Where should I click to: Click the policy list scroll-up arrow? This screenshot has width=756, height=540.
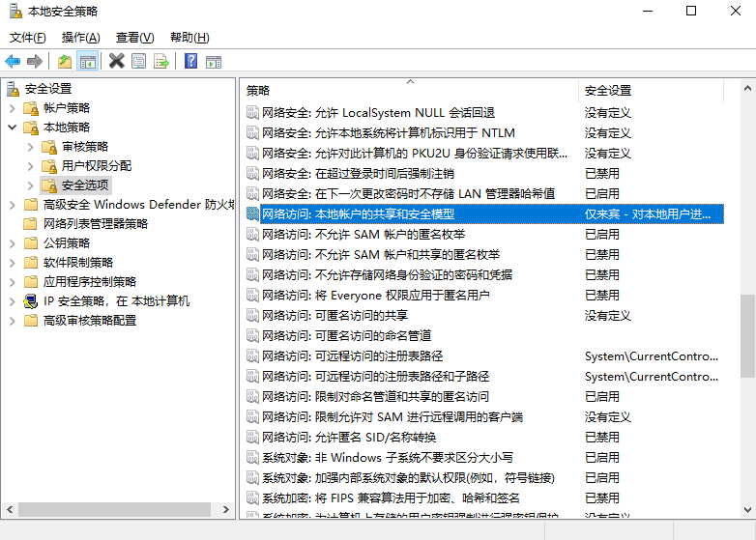point(748,88)
